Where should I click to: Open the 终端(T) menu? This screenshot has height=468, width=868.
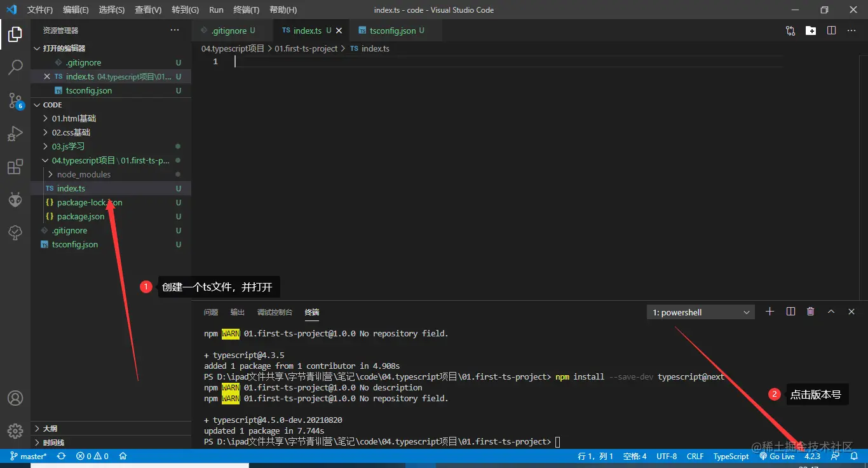click(247, 10)
